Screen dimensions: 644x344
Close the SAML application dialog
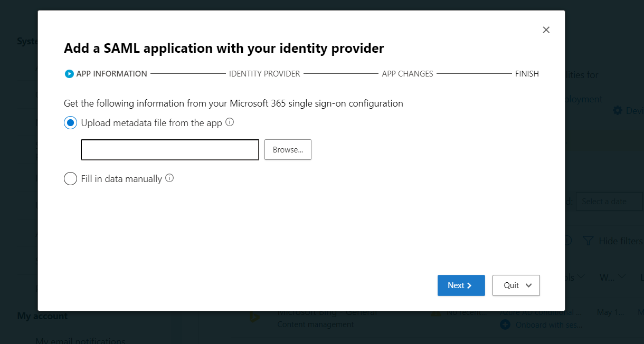[546, 30]
